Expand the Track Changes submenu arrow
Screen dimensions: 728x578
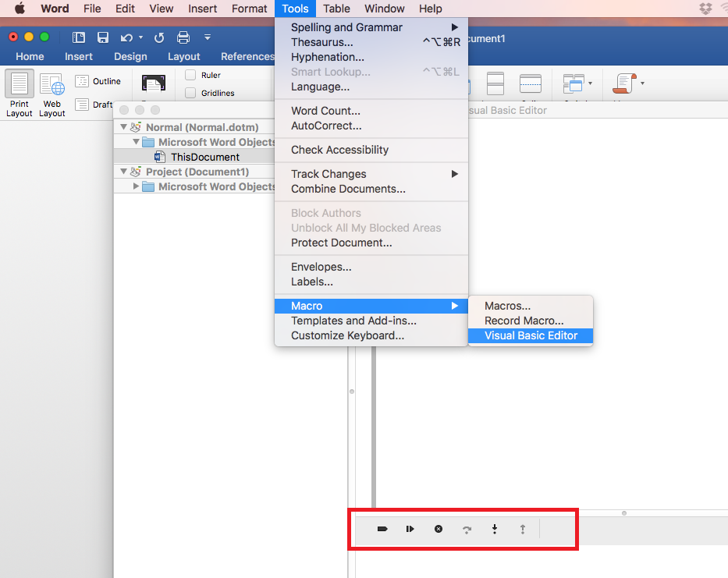click(x=455, y=174)
